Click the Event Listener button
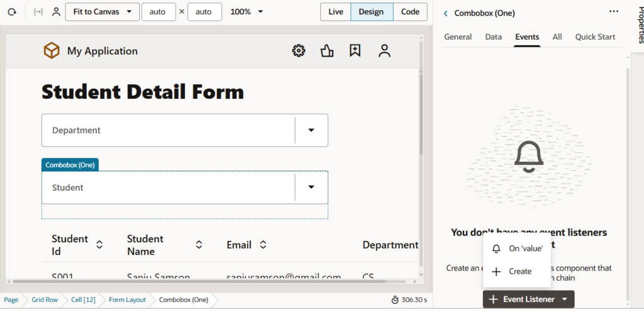The image size is (644, 309). [x=528, y=300]
